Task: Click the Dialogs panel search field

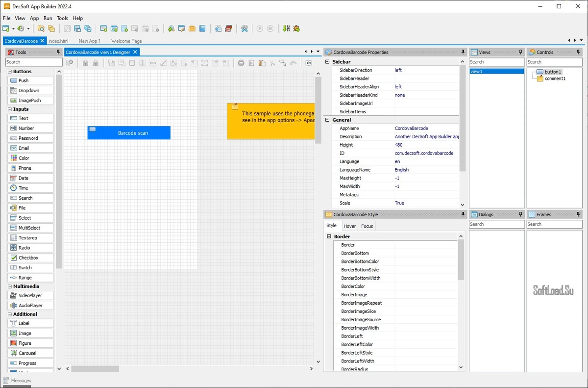Action: [x=497, y=224]
